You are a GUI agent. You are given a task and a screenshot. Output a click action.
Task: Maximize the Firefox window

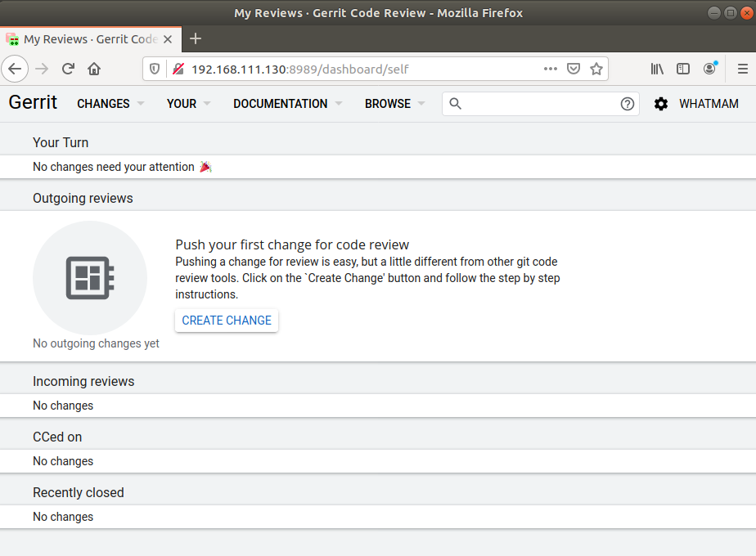731,12
